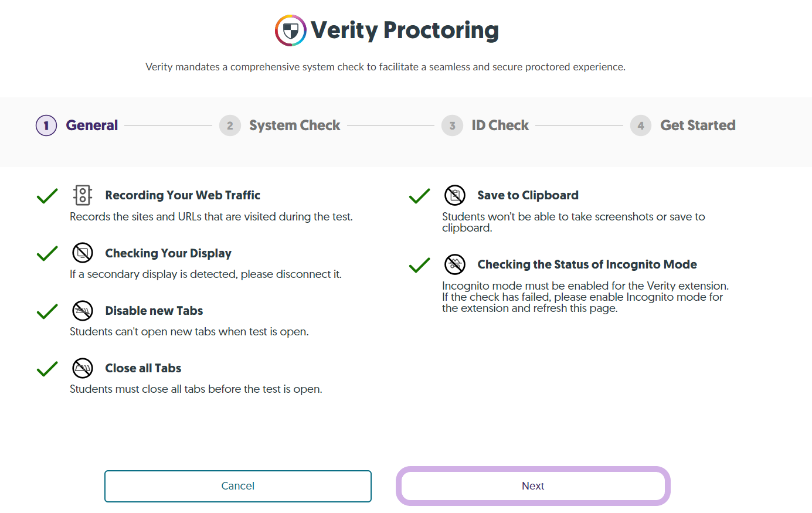This screenshot has width=812, height=513.
Task: Go to the ID Check step
Action: pos(500,125)
